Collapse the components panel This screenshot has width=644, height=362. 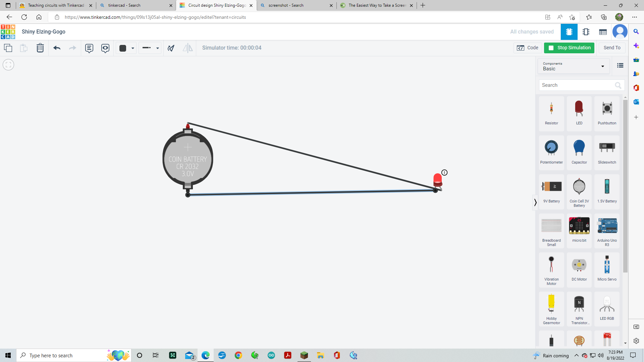click(x=535, y=202)
